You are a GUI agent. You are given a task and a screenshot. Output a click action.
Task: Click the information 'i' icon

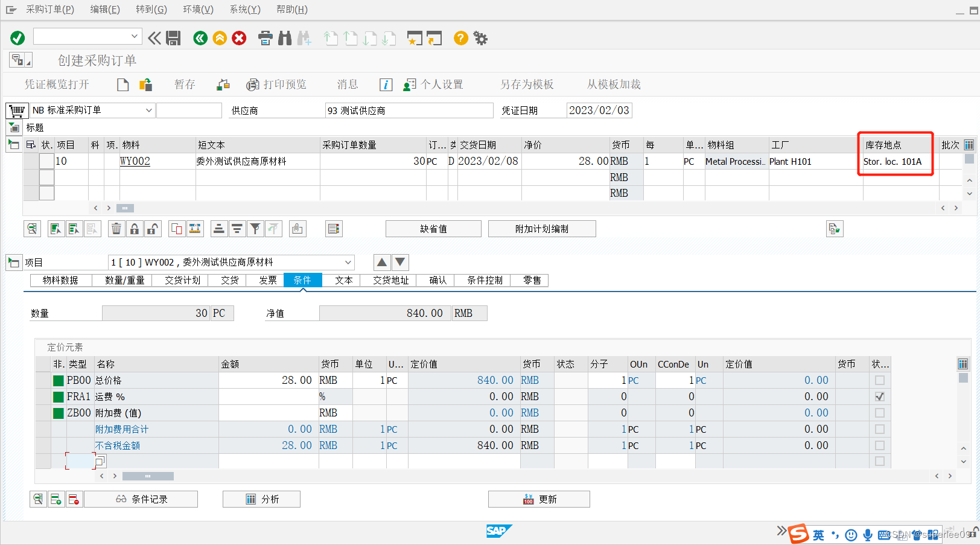point(386,84)
